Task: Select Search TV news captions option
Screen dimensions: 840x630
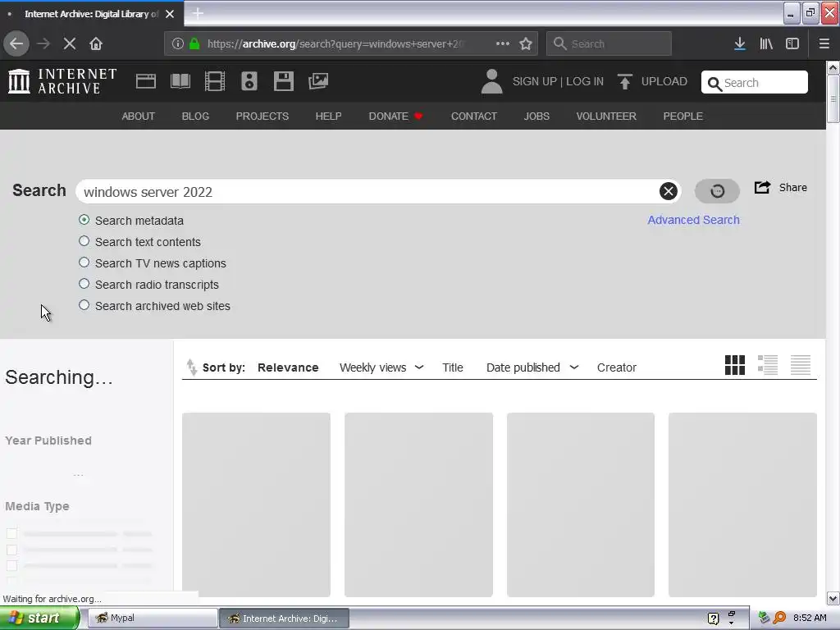Action: (x=84, y=262)
